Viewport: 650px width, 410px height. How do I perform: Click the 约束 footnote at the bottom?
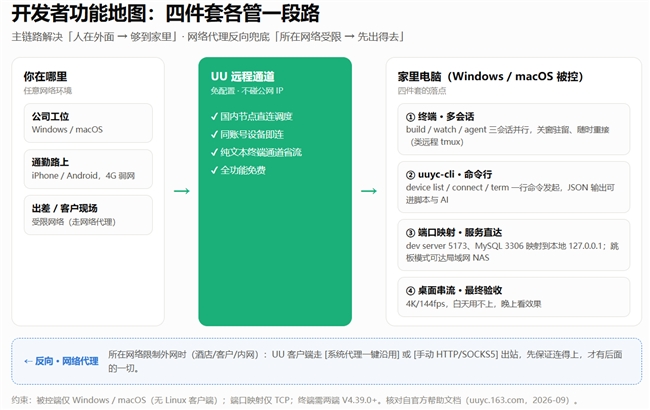click(295, 400)
